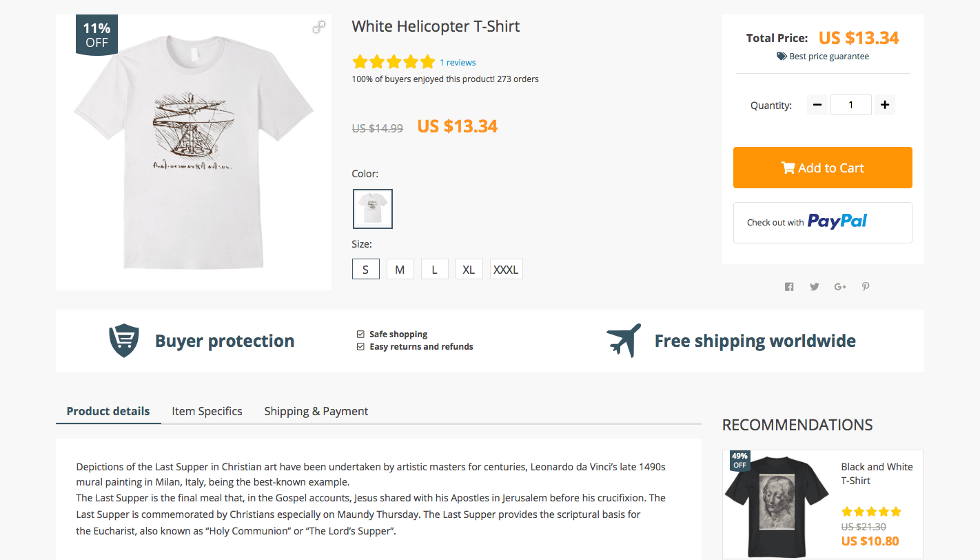Switch to Shipping & Payment tab
This screenshot has height=560, width=980.
click(x=316, y=411)
